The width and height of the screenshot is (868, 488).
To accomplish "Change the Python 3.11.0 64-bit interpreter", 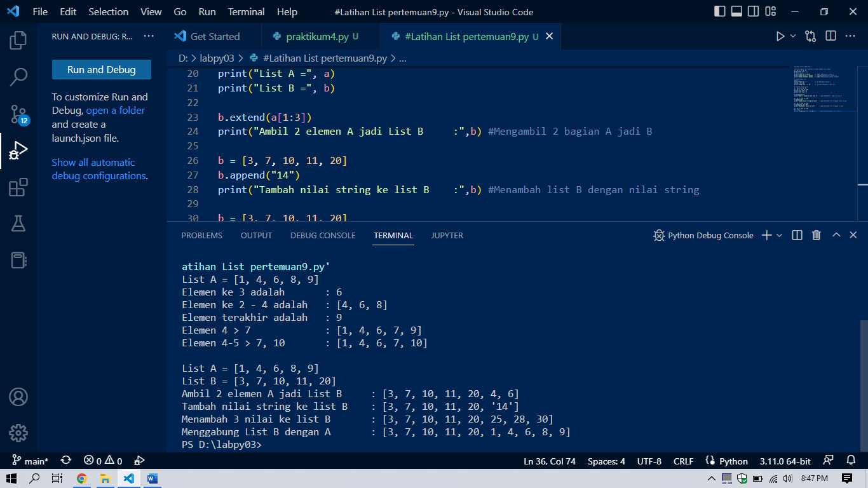I will [785, 461].
